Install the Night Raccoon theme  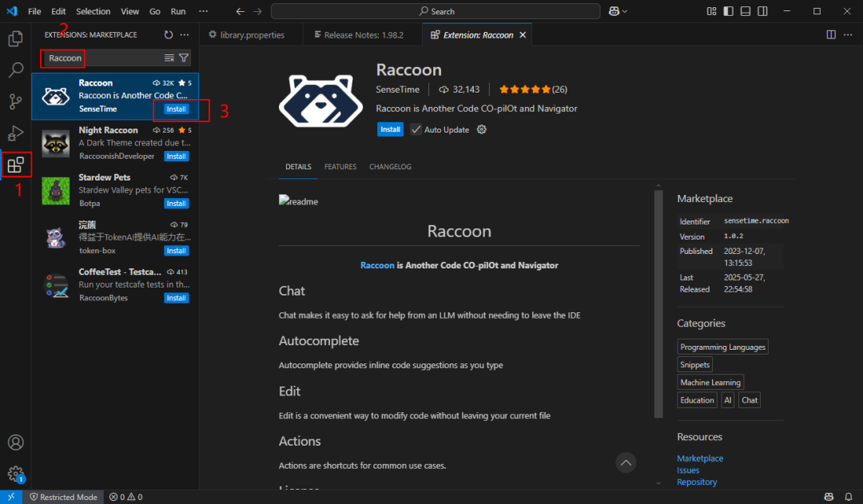176,157
